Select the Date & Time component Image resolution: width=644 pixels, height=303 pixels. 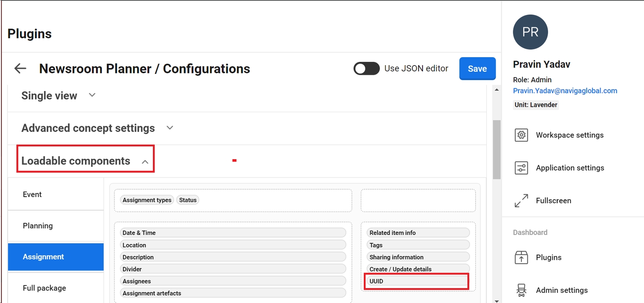tap(233, 233)
